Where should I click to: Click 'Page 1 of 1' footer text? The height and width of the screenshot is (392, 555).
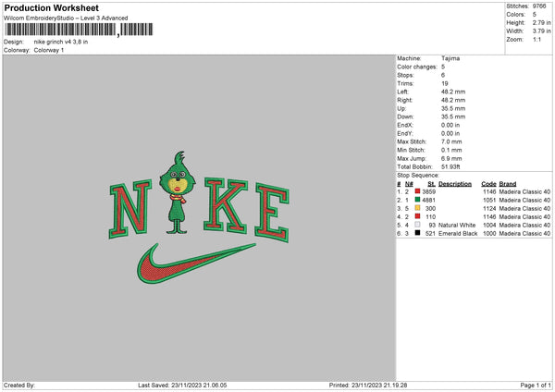[536, 385]
